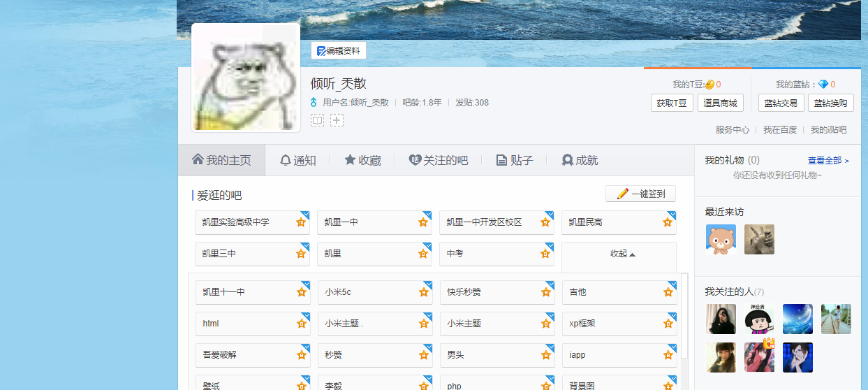The width and height of the screenshot is (868, 390).
Task: Open the 关注的吧 tab
Action: pyautogui.click(x=439, y=160)
